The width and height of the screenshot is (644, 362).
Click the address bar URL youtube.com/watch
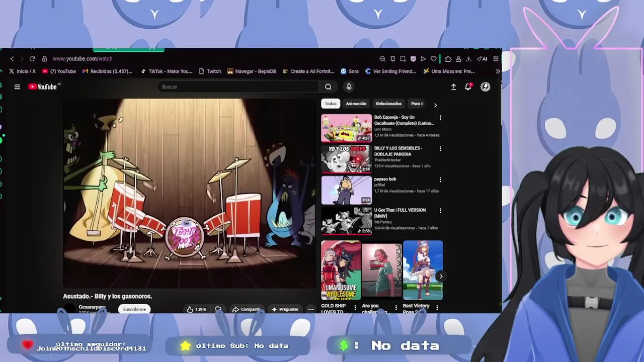click(83, 59)
